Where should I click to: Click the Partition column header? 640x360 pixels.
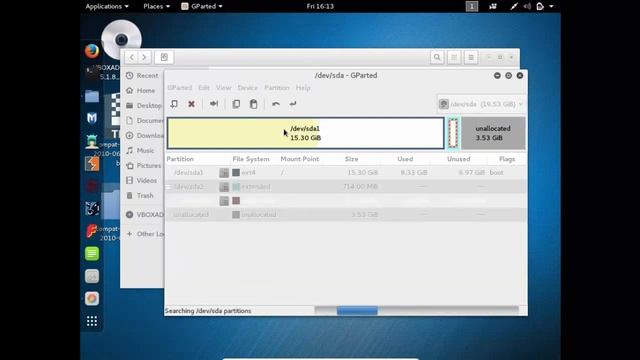(180, 159)
